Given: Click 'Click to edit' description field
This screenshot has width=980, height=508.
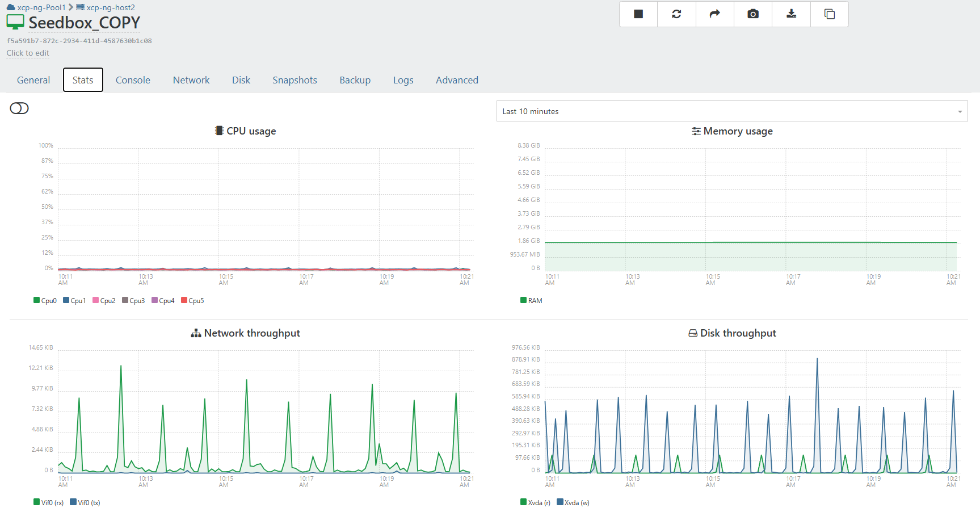Looking at the screenshot, I should tap(28, 53).
